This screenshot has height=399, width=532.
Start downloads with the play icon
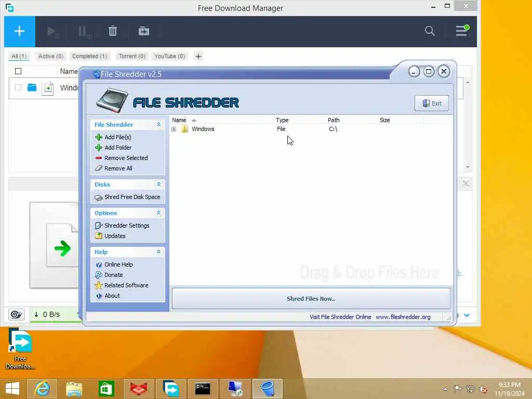(x=52, y=32)
